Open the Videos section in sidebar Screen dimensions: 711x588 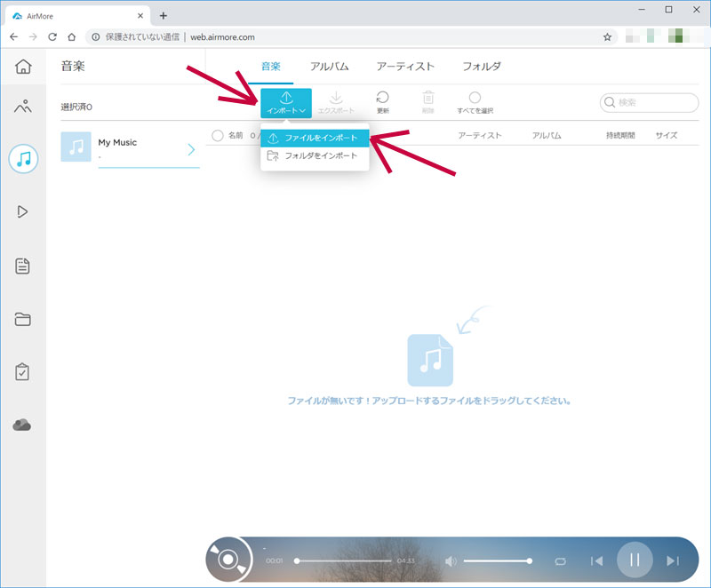23,211
